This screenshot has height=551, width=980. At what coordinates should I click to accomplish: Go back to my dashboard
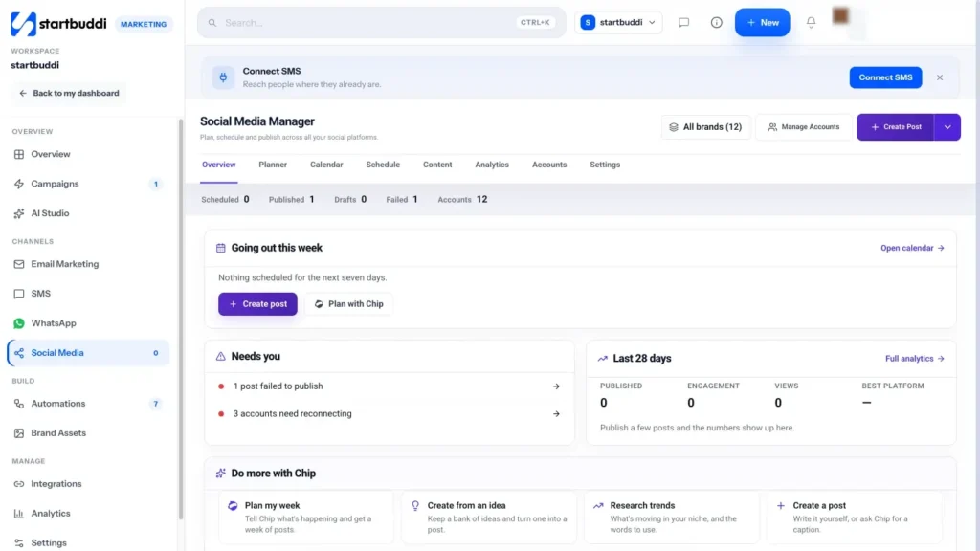69,93
